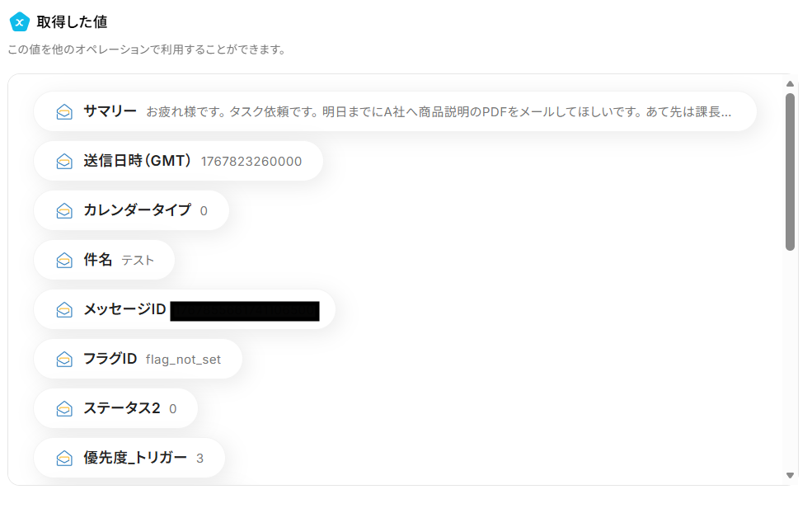Pick the 優先度_トリガー label
The width and height of the screenshot is (812, 513).
pyautogui.click(x=135, y=458)
